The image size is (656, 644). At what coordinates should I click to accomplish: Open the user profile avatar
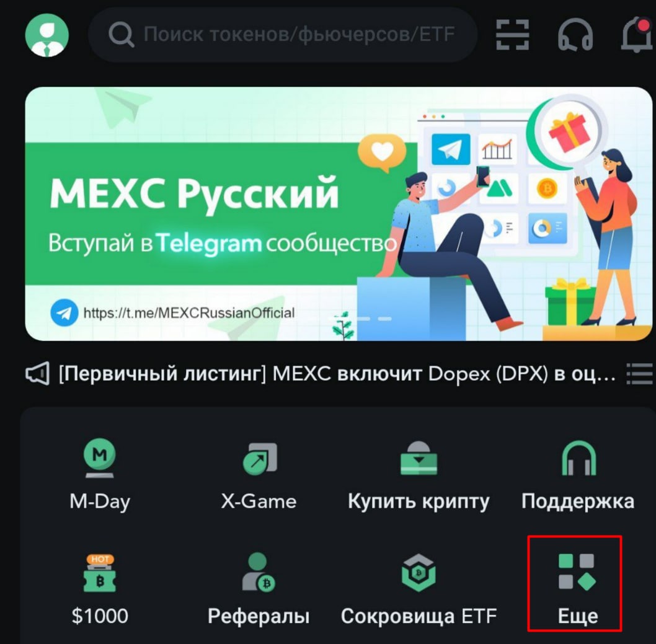(x=47, y=35)
